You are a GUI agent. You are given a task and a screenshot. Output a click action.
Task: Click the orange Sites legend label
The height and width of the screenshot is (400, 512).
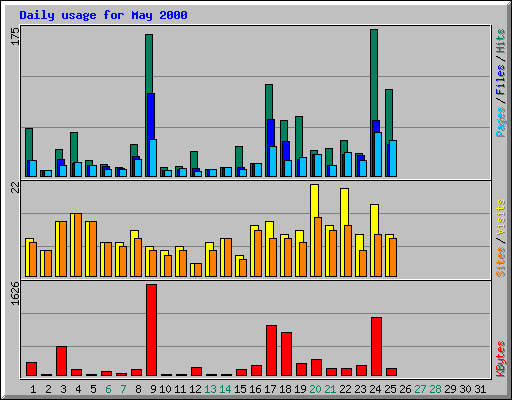point(501,262)
